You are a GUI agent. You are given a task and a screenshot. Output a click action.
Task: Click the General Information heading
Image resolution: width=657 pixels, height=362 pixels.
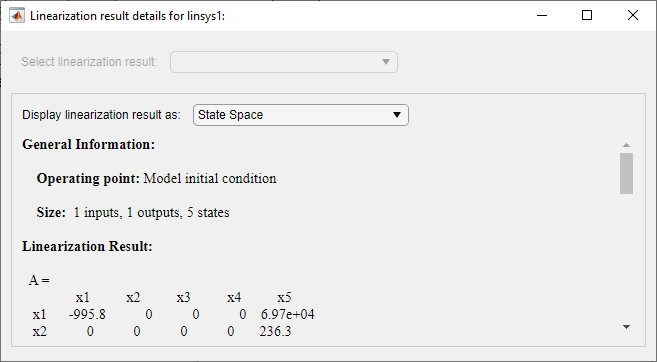[x=88, y=145]
